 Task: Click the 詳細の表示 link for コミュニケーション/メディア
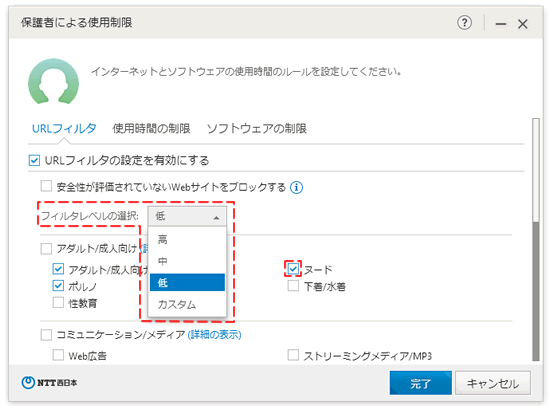click(x=214, y=334)
